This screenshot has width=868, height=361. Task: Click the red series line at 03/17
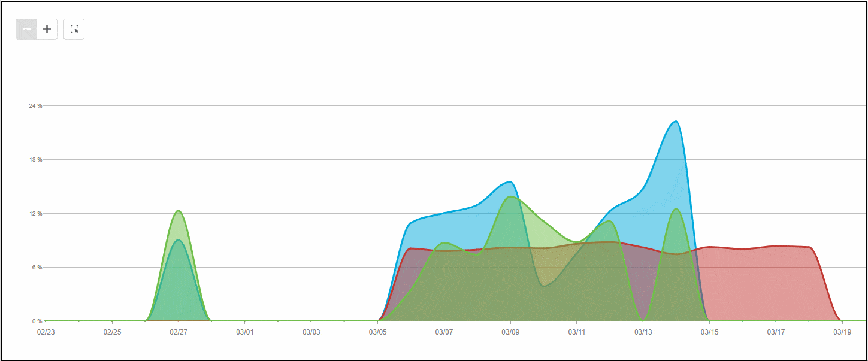(776, 246)
